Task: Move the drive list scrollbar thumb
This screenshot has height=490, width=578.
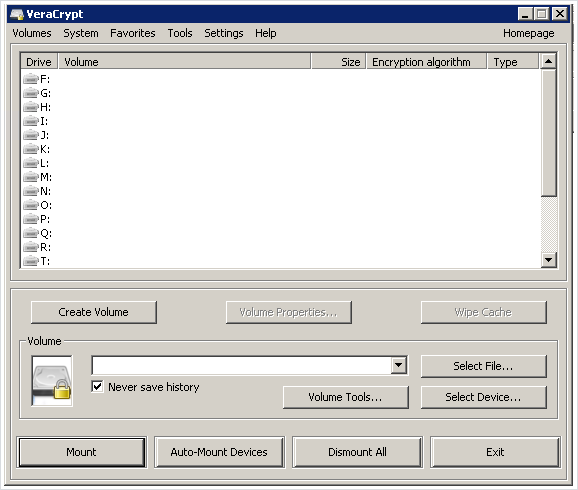Action: 549,133
